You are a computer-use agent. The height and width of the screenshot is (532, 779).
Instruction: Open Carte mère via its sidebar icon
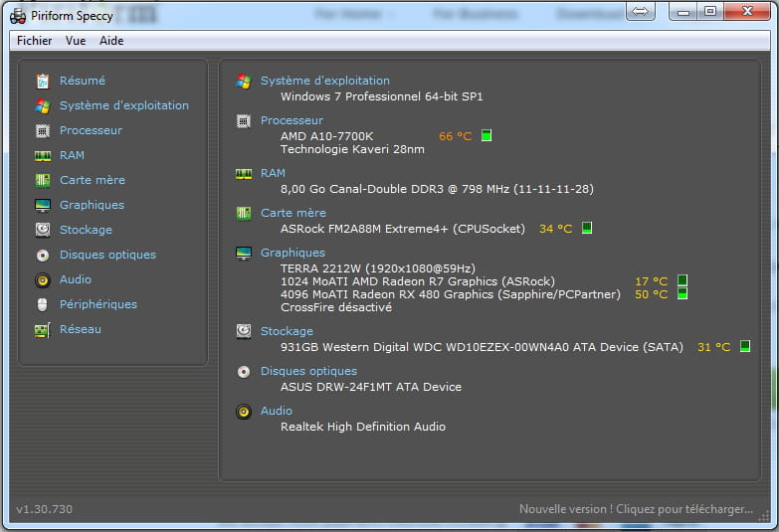click(x=43, y=180)
